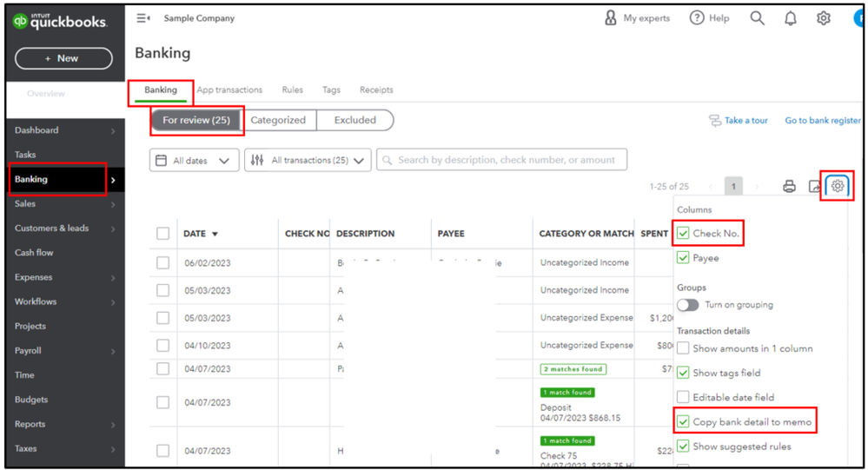Open Projects in the sidebar
The height and width of the screenshot is (470, 868).
30,326
